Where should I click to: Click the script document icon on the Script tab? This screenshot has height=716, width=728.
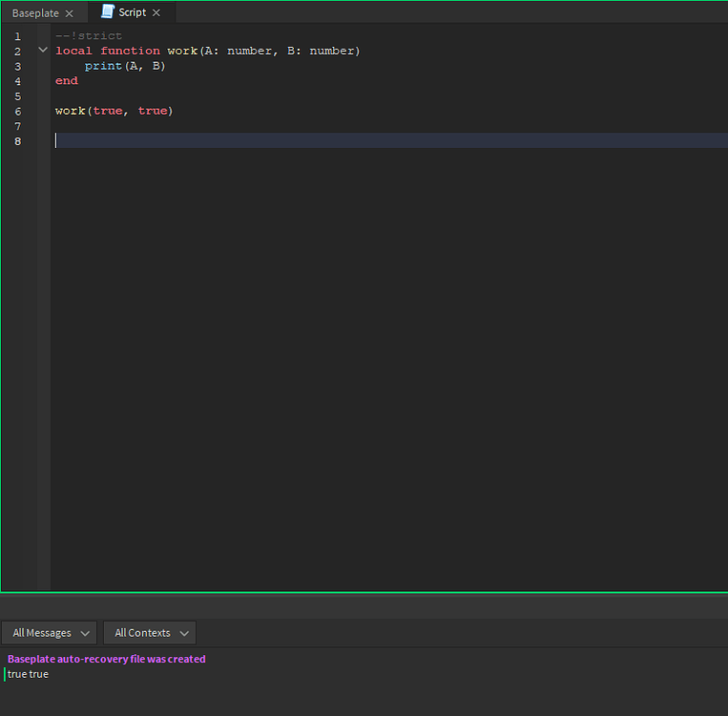[107, 12]
